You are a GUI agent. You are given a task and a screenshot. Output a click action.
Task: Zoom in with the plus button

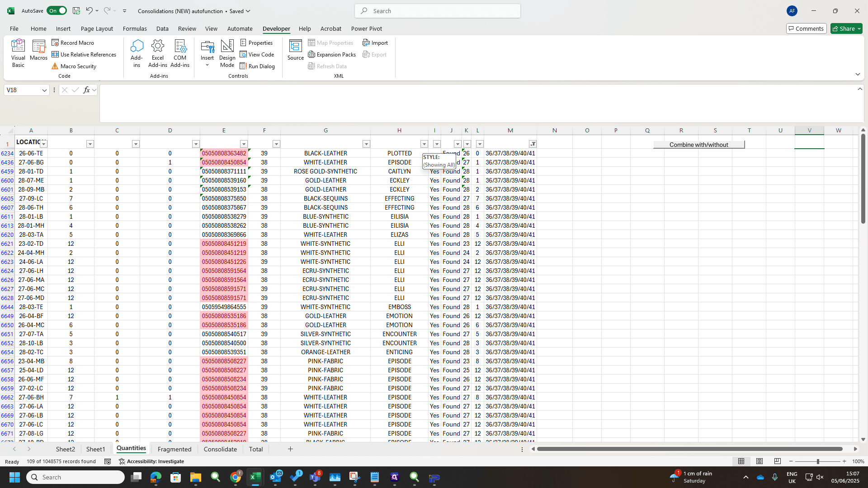(844, 461)
